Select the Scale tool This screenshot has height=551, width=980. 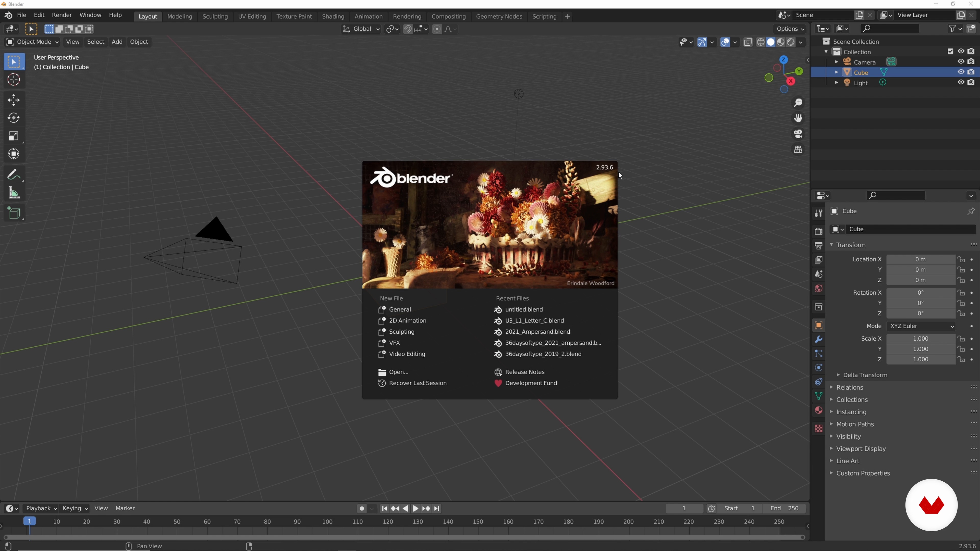(14, 136)
